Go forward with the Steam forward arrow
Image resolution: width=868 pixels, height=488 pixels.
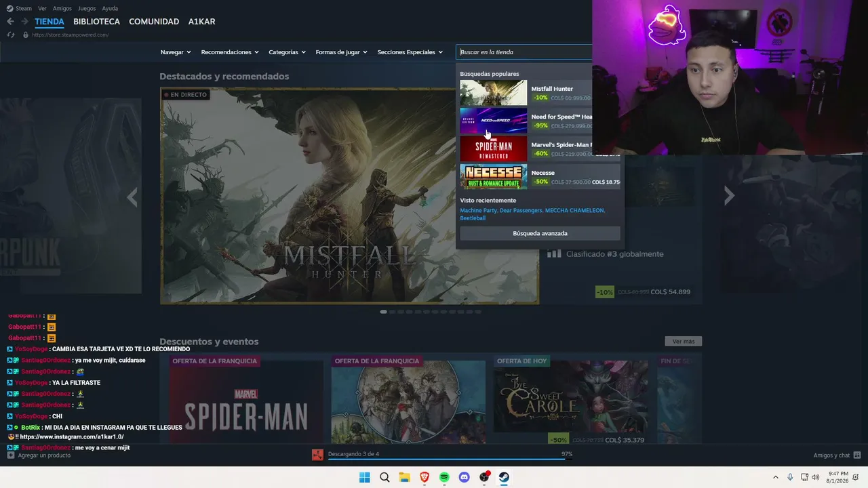coord(25,22)
